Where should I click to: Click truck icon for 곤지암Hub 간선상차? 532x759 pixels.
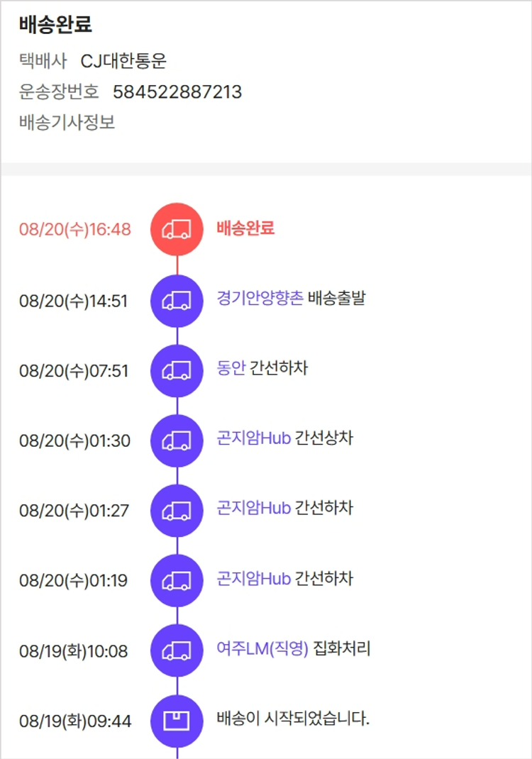(x=177, y=440)
